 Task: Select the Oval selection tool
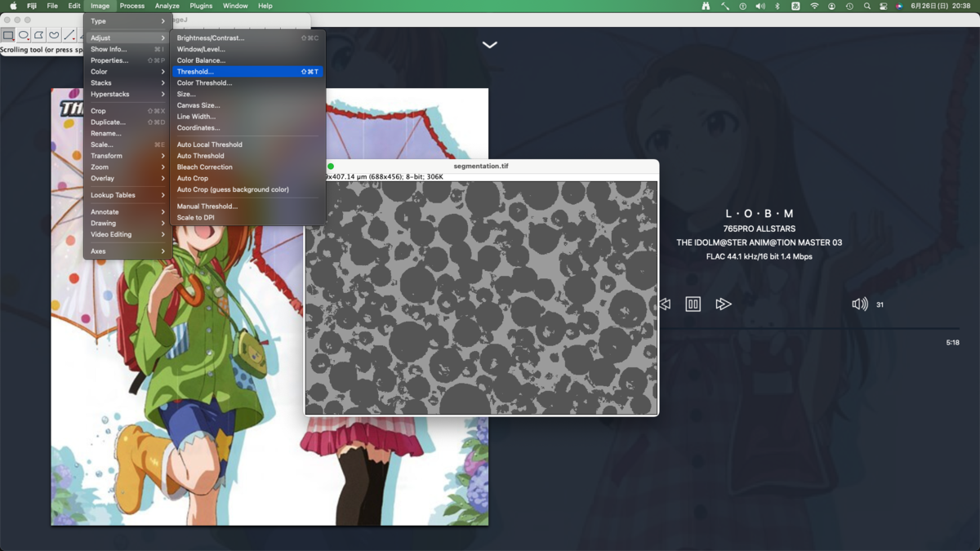[24, 35]
